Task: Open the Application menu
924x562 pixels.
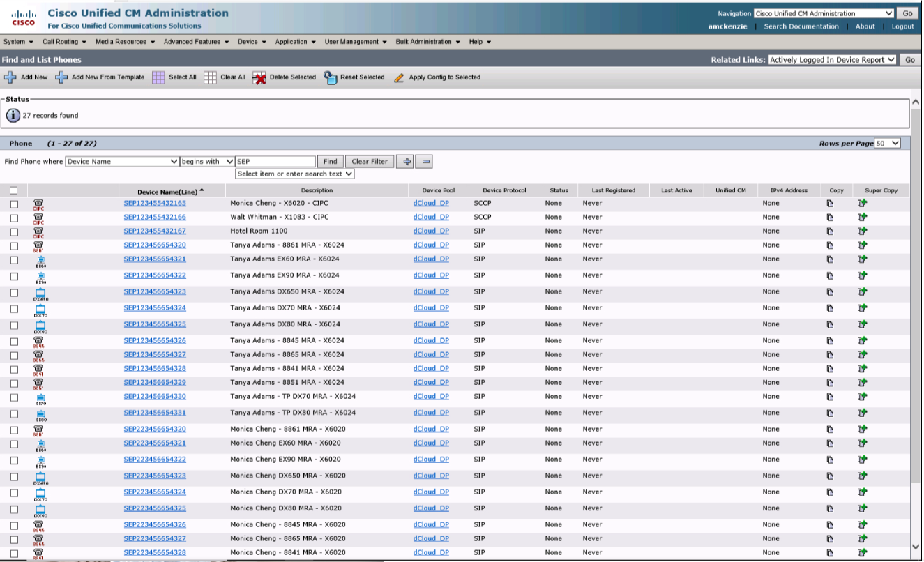Action: 295,42
